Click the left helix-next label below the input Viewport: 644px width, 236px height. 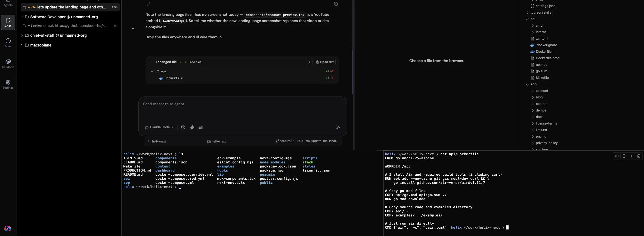pos(159,141)
